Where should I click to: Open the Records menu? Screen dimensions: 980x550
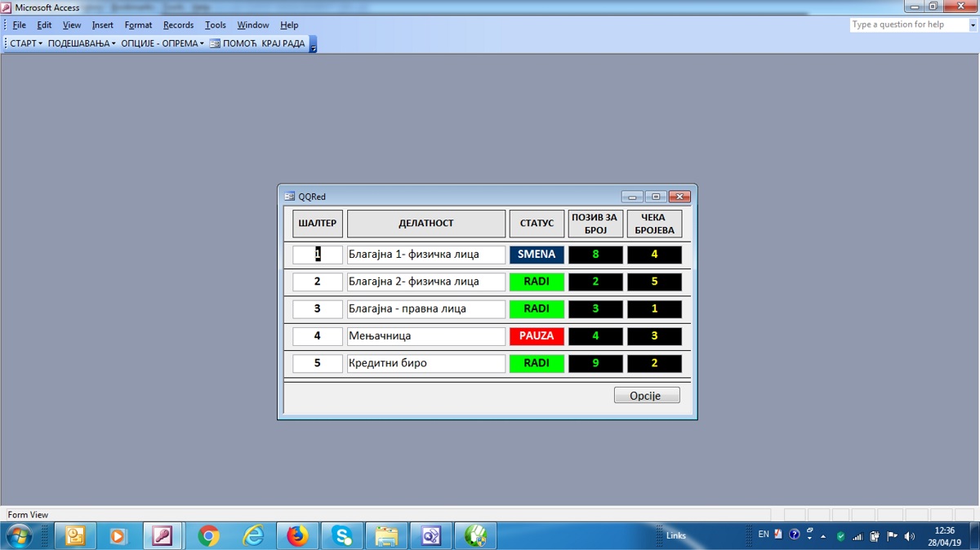(178, 25)
